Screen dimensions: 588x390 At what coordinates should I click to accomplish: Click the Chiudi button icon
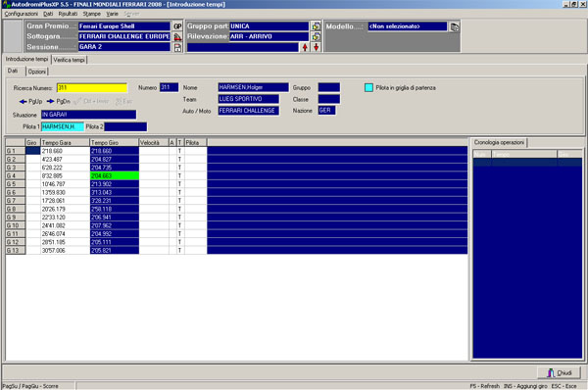[551, 372]
